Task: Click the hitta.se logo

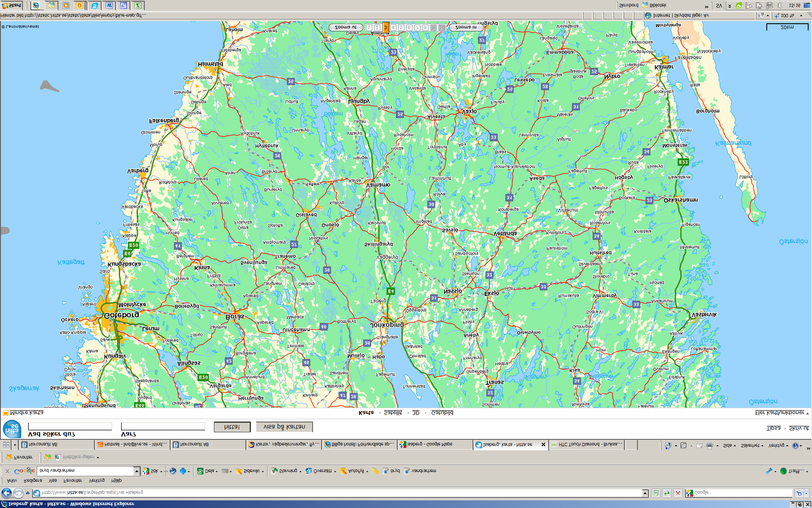Action: click(12, 428)
